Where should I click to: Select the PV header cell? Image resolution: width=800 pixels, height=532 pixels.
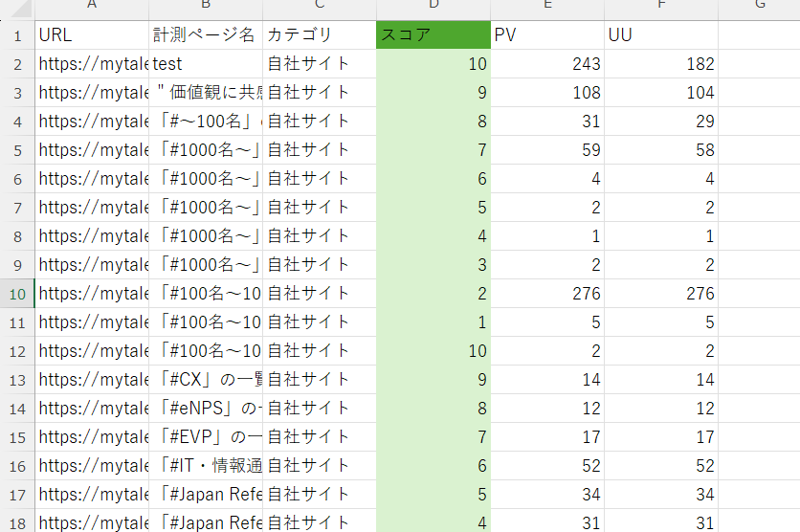546,35
